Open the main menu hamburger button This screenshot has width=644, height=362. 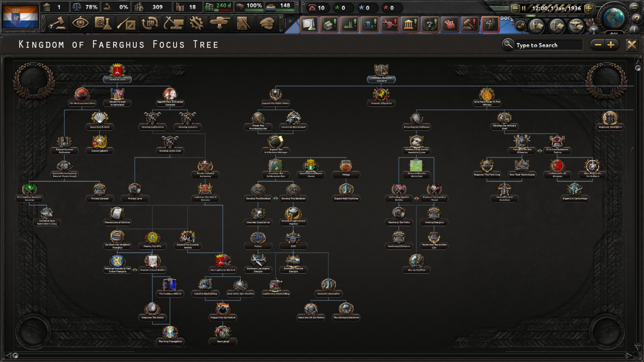(634, 7)
